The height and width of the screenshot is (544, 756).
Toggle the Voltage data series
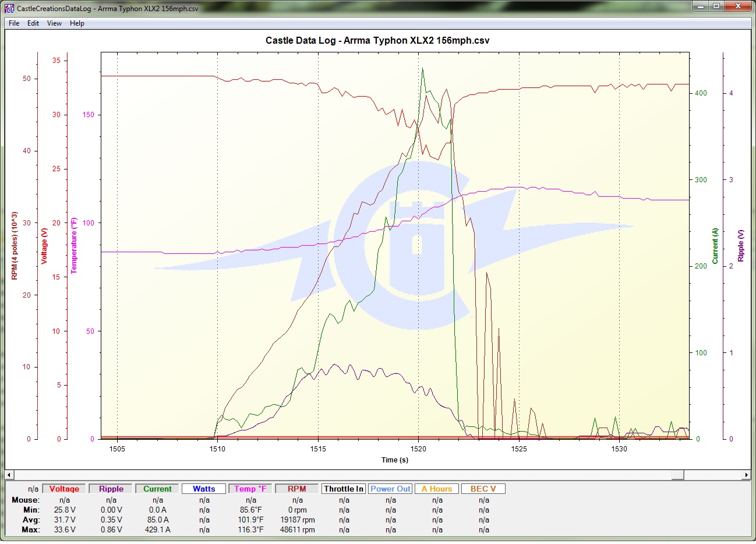64,489
